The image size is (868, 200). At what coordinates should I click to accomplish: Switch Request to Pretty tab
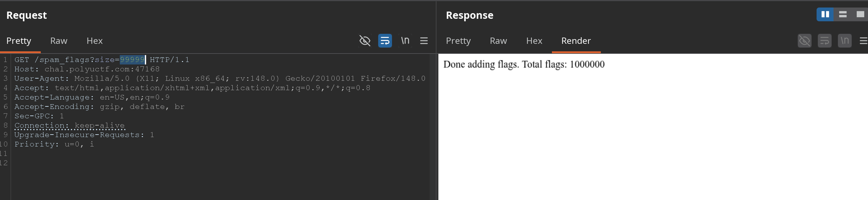(19, 41)
